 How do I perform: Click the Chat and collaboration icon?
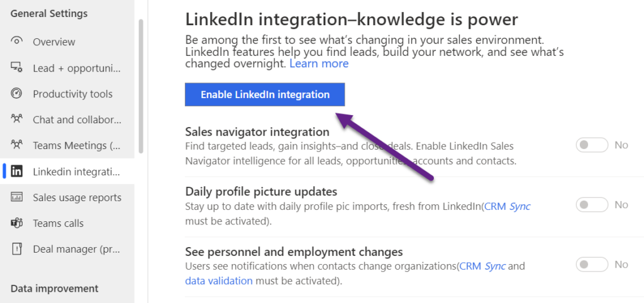[x=17, y=119]
